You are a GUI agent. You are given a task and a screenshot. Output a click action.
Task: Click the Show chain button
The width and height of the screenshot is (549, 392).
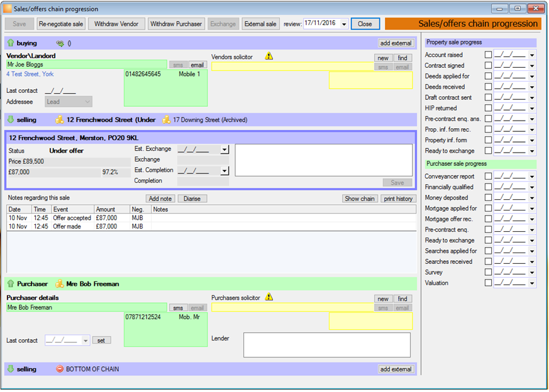(360, 199)
